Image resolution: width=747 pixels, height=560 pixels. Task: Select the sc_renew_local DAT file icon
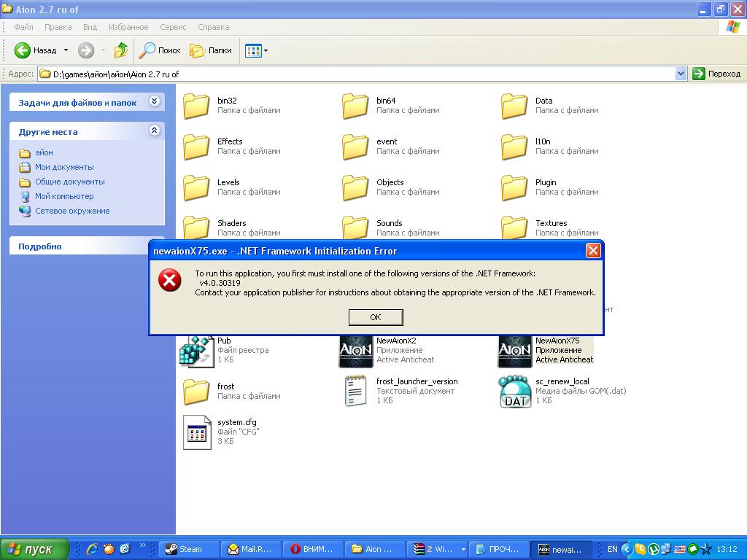coord(515,392)
